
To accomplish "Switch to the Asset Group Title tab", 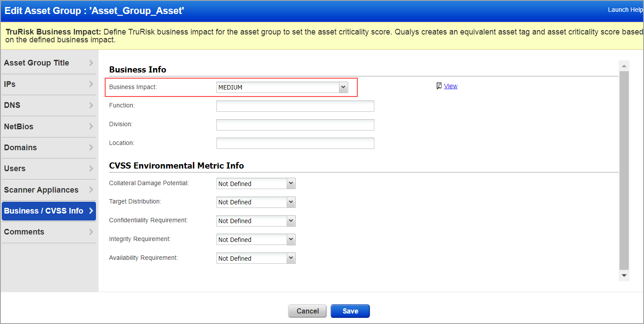I will (48, 63).
